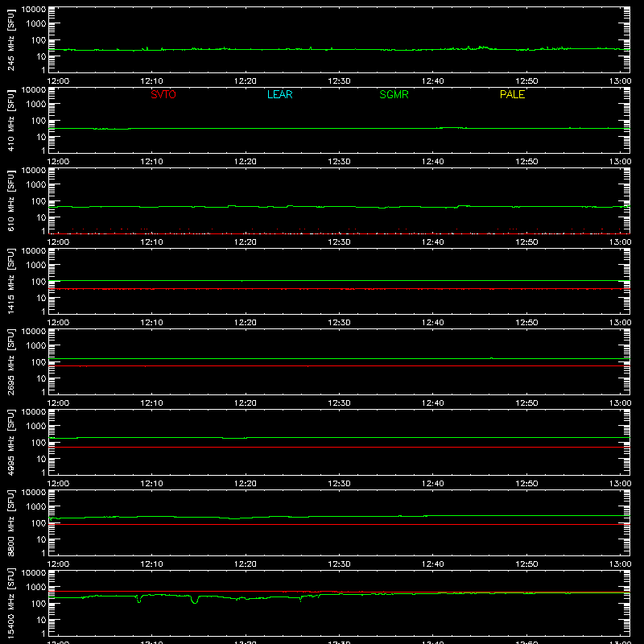Click 12:30 time label under 245 MHz plot
Viewport: 644px width, 644px height.
(x=339, y=81)
